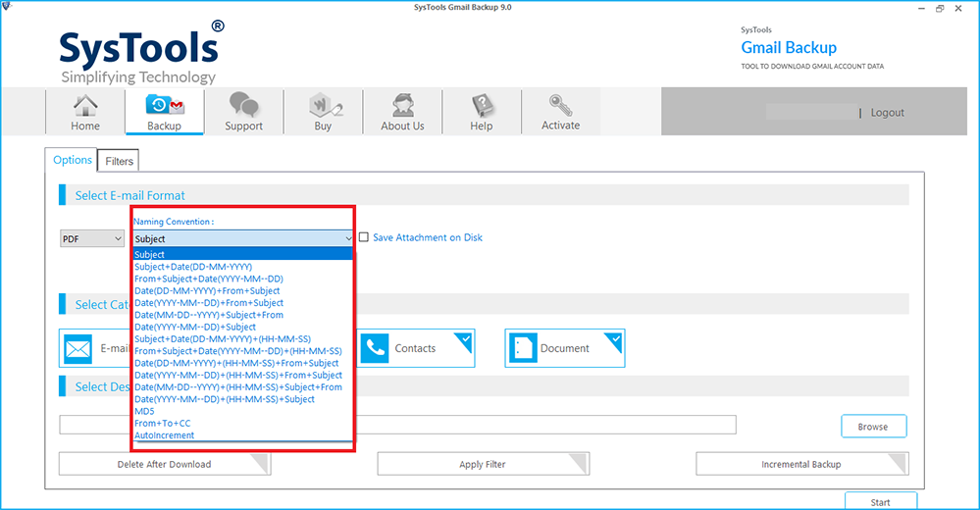Switch to the Filters tab

click(x=119, y=161)
